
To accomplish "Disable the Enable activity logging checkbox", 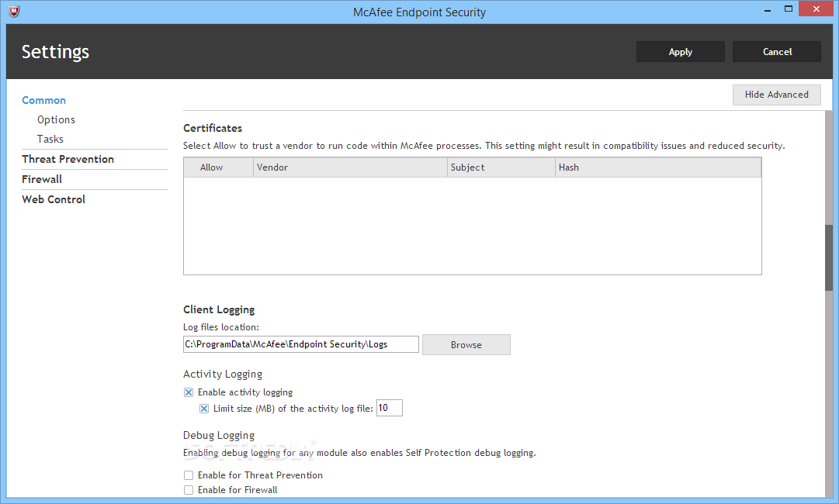I will [x=189, y=392].
